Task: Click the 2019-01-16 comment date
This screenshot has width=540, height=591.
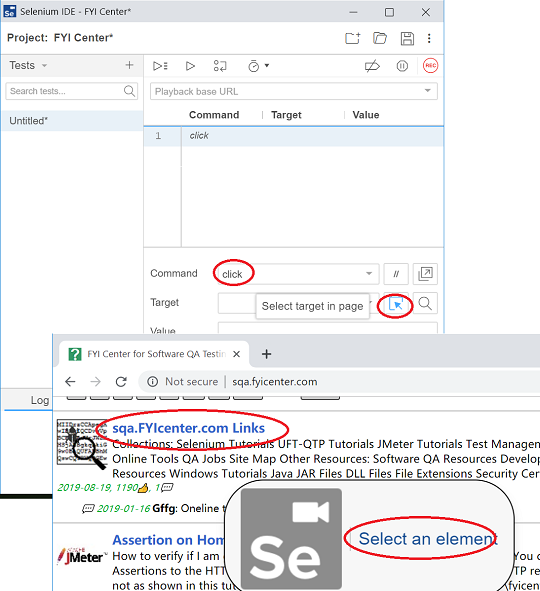Action: 124,509
